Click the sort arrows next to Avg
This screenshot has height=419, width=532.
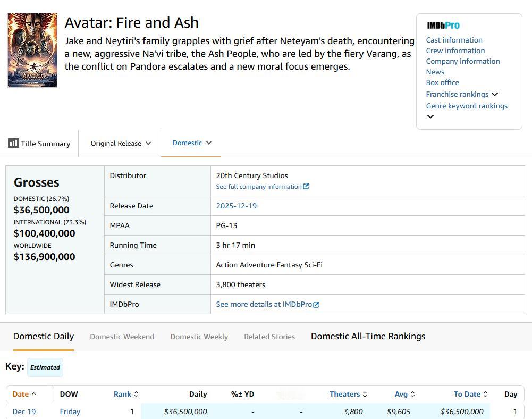[413, 394]
